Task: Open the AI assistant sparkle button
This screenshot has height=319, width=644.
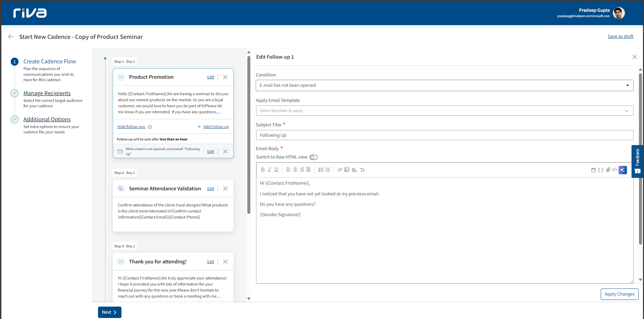Action: click(x=623, y=170)
